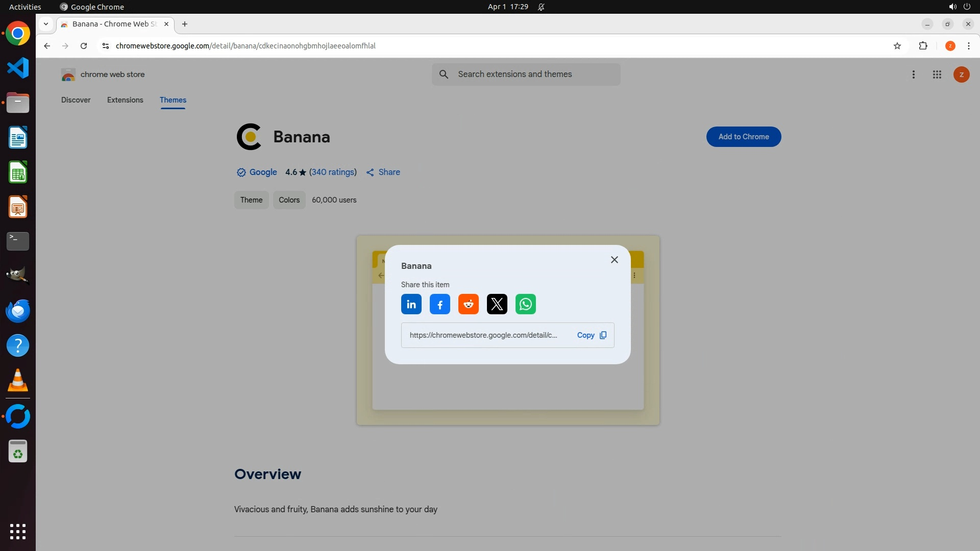This screenshot has height=551, width=980.
Task: Share the theme on Facebook
Action: [439, 305]
